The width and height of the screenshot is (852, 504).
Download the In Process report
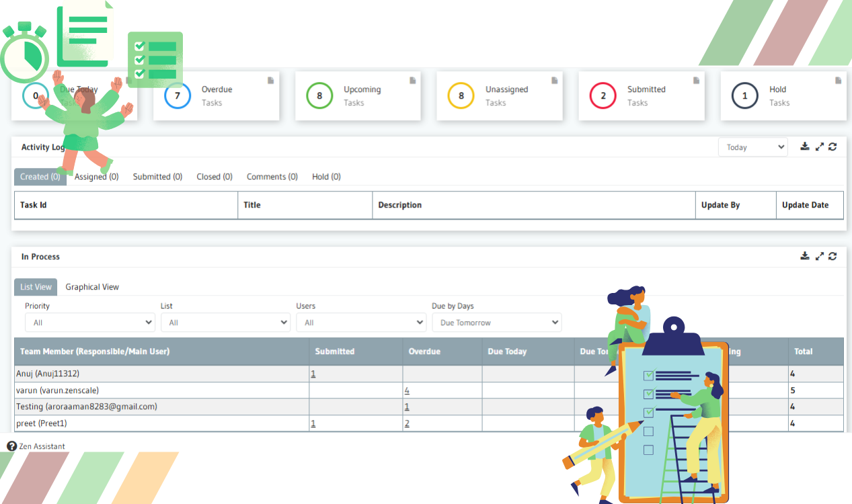(x=805, y=256)
